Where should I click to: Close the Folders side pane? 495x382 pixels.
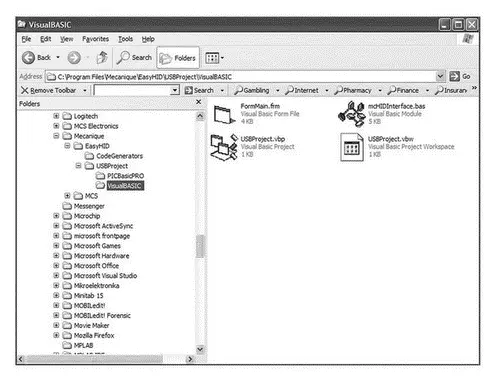click(x=199, y=102)
